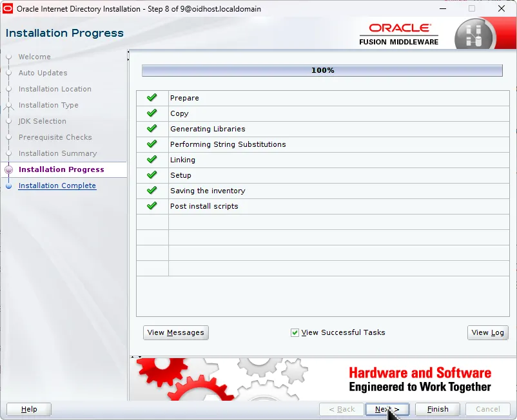Click the Welcome step bullet icon
The width and height of the screenshot is (517, 420).
pyautogui.click(x=9, y=57)
